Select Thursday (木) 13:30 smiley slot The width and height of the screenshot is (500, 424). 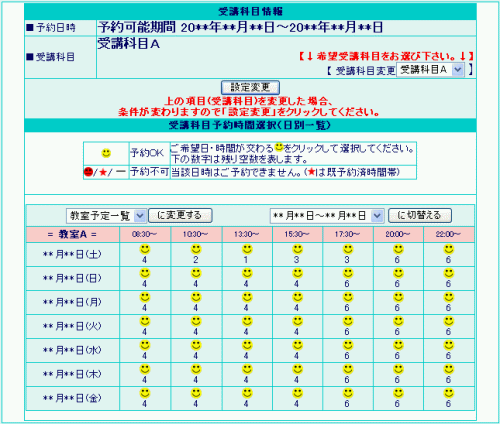[247, 369]
